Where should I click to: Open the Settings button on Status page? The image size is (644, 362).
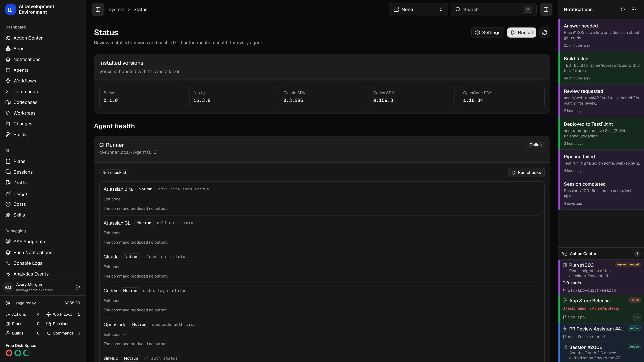pos(488,33)
